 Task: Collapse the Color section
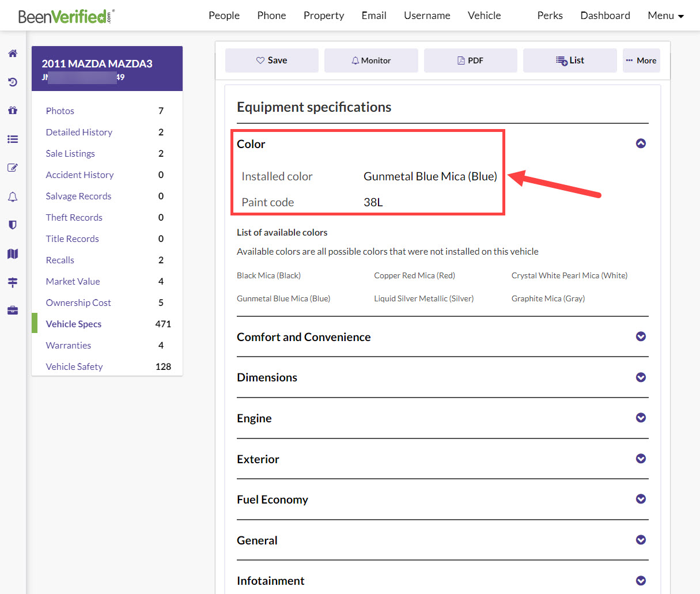click(641, 143)
